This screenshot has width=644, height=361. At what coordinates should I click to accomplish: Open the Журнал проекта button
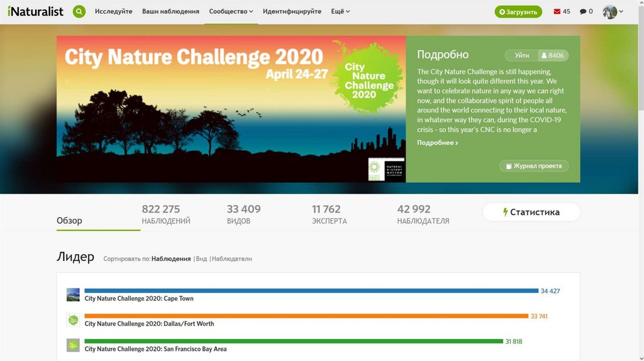[534, 166]
